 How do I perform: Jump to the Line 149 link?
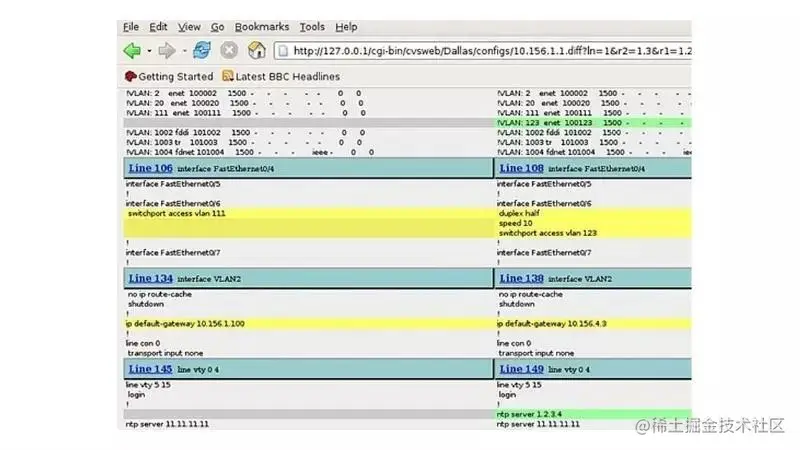(x=521, y=369)
